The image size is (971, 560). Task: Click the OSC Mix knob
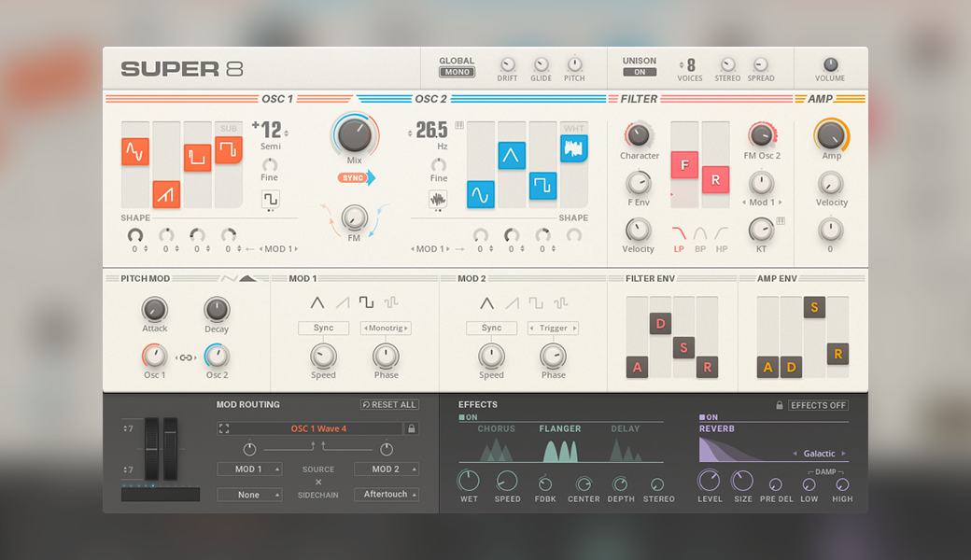(x=355, y=134)
